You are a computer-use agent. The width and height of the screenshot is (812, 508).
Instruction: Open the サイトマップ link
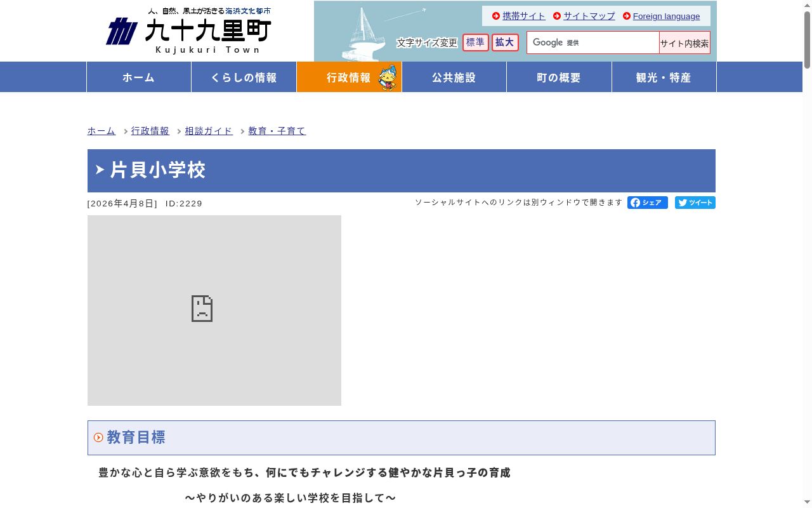click(x=589, y=16)
